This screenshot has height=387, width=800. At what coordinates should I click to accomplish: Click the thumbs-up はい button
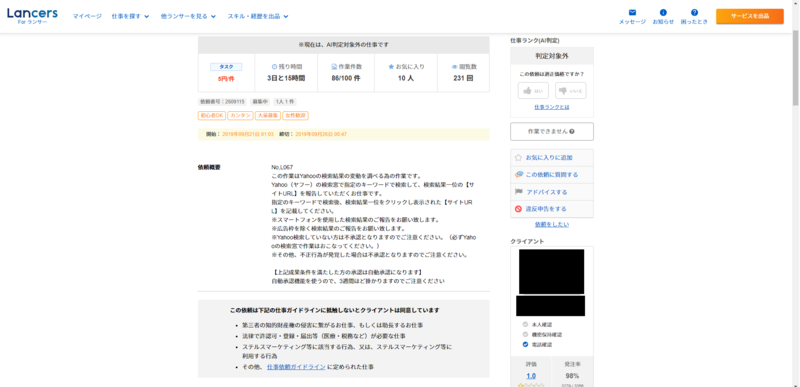point(533,91)
